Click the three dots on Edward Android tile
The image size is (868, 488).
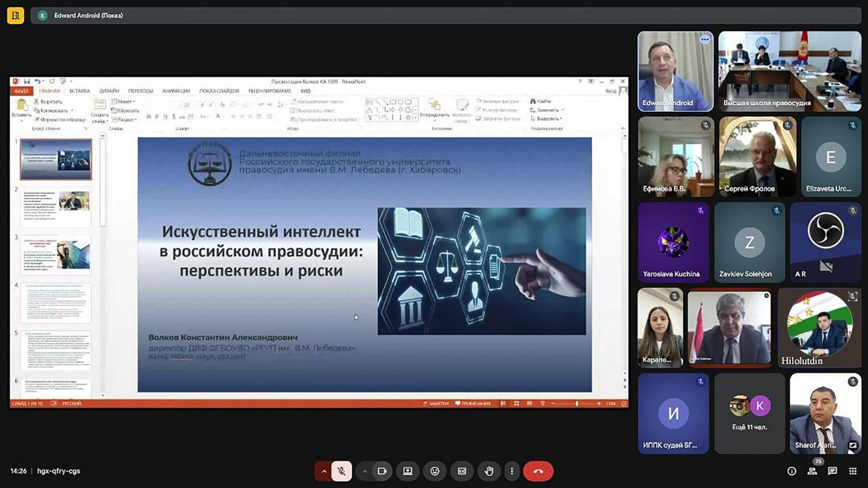coord(705,40)
